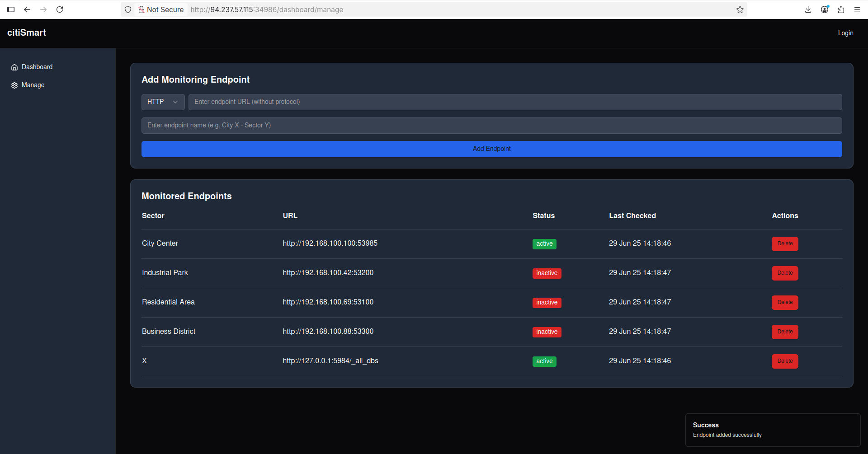The image size is (868, 454).
Task: Click the Monitored Endpoints heading
Action: tap(187, 196)
